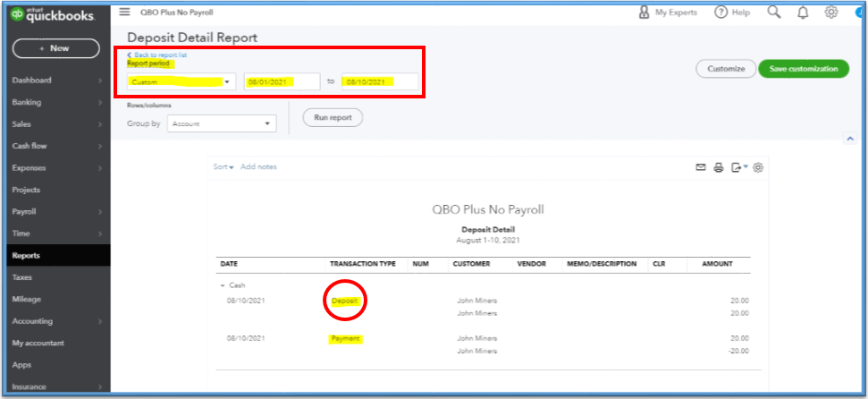
Task: Click the AMOUNT column header
Action: pyautogui.click(x=718, y=264)
